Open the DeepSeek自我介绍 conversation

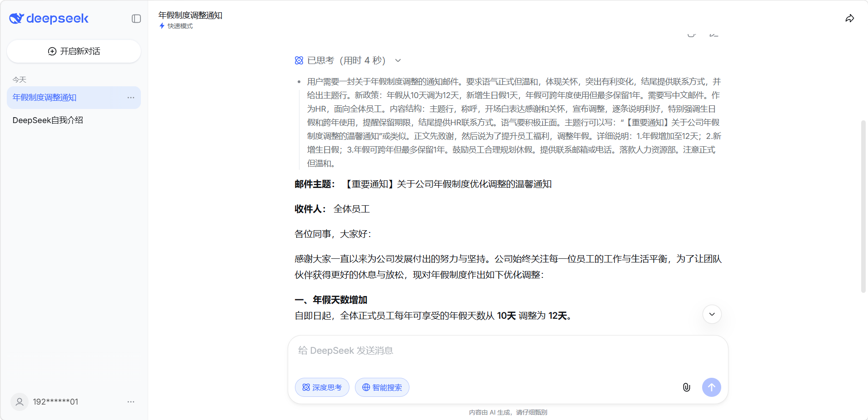48,120
